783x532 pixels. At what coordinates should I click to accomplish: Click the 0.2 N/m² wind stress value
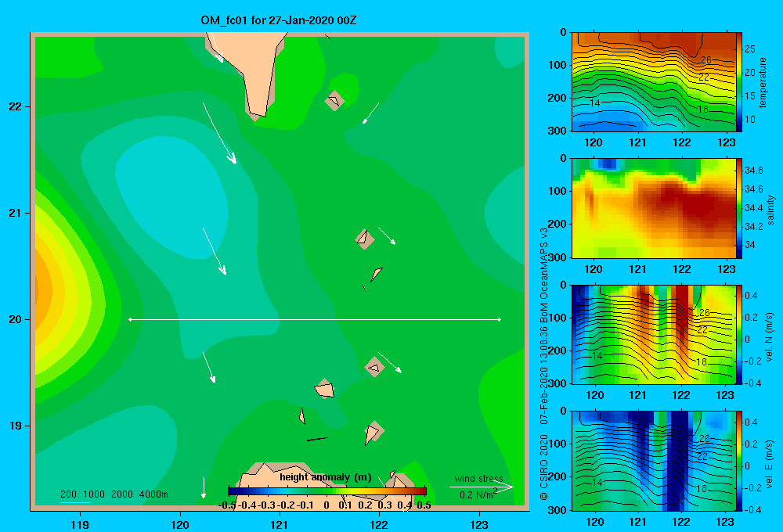point(478,494)
